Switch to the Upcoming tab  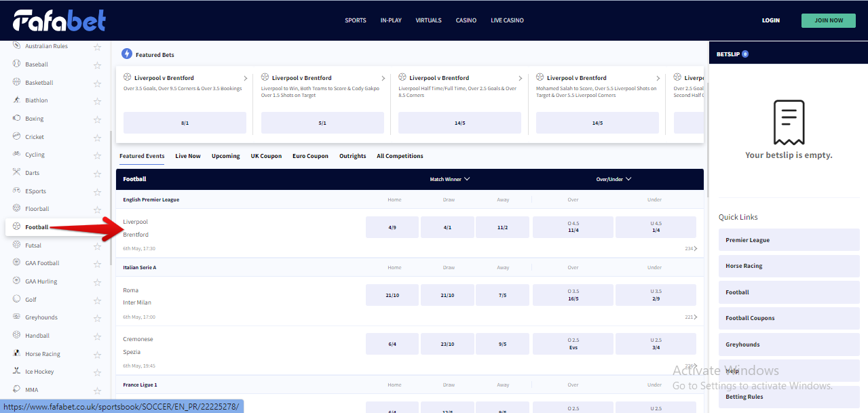click(x=226, y=156)
